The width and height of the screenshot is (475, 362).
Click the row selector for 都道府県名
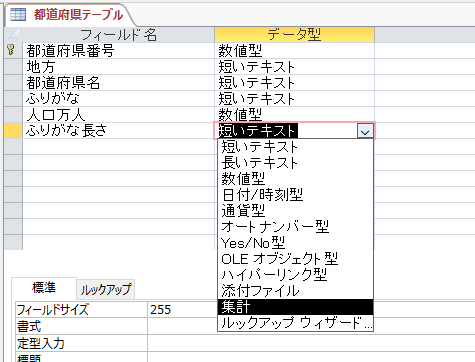13,82
